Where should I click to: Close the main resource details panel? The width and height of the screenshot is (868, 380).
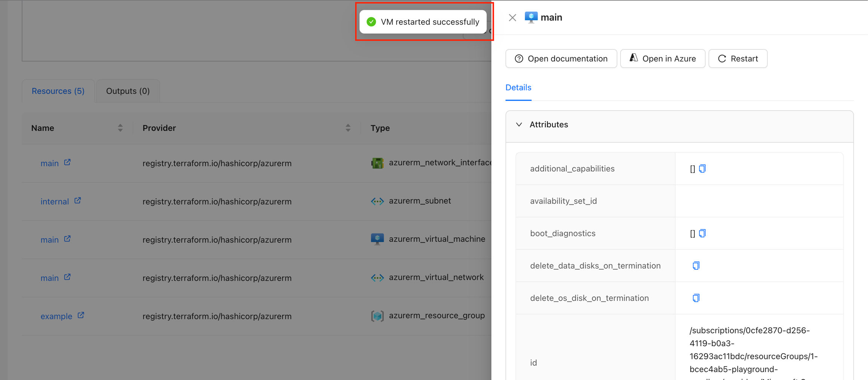(512, 18)
